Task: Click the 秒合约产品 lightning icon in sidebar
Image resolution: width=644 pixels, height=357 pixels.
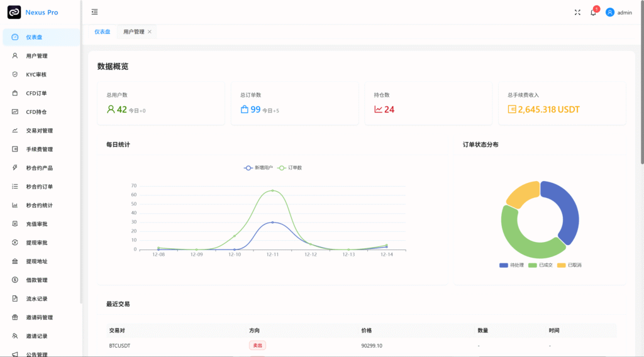Action: [15, 168]
